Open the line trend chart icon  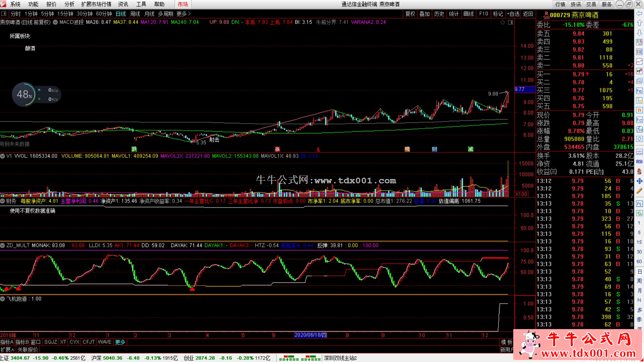(x=639, y=62)
